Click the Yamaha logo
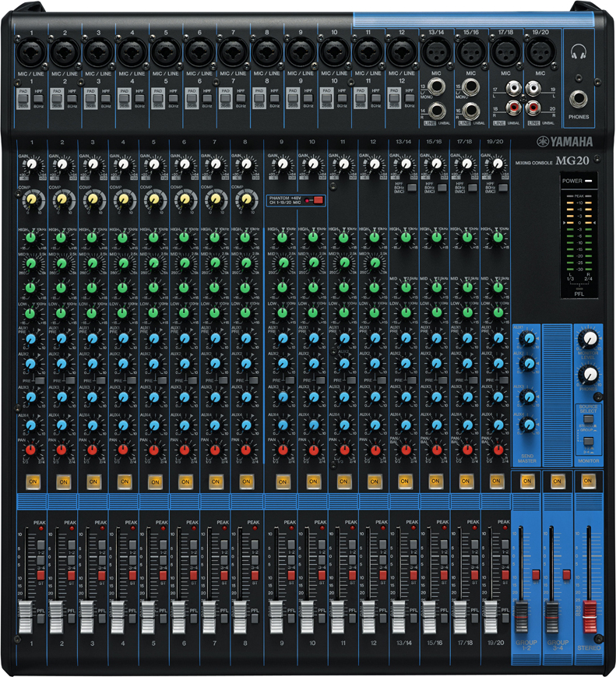The image size is (616, 677). (x=565, y=142)
